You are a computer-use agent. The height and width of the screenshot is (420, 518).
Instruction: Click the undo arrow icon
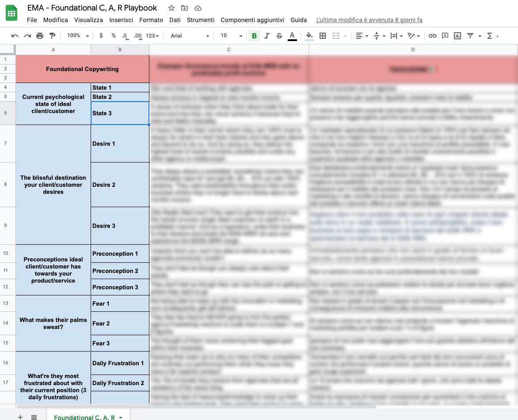point(15,36)
